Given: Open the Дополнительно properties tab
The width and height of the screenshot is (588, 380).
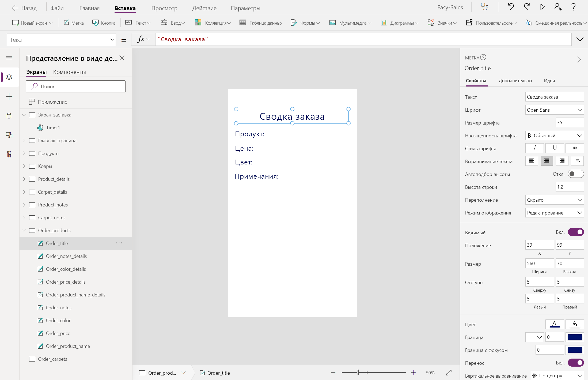Looking at the screenshot, I should click(x=515, y=81).
